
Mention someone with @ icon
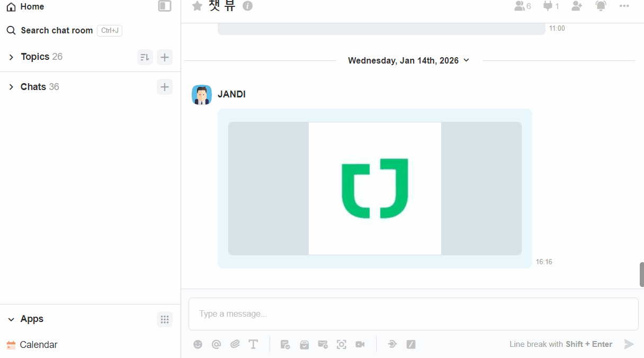[216, 344]
